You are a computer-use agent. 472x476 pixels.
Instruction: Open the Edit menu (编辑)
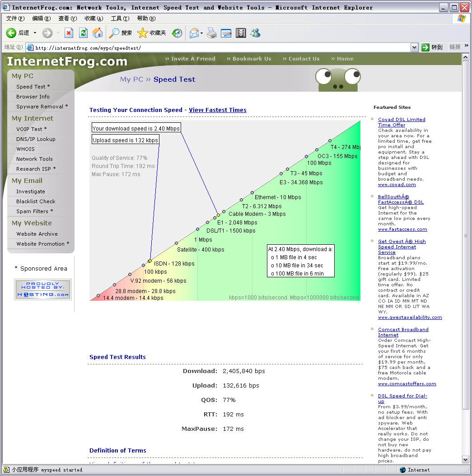coord(42,19)
